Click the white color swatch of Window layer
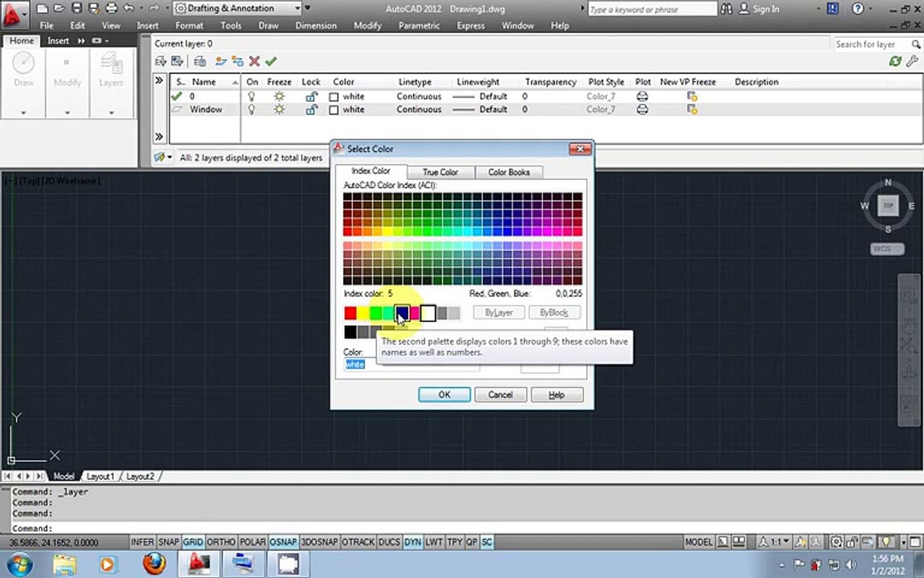Viewport: 924px width, 578px height. pos(334,110)
